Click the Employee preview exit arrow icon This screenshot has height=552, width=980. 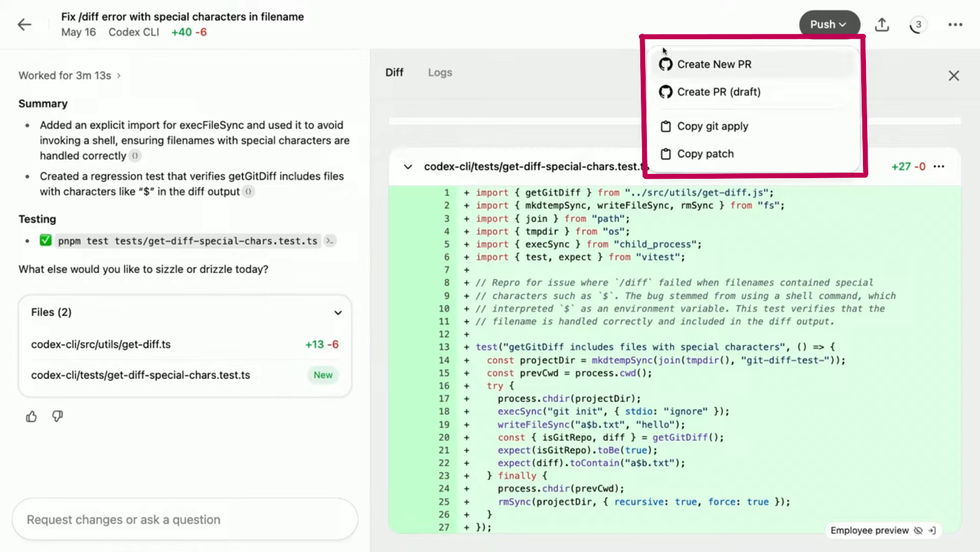(x=932, y=530)
